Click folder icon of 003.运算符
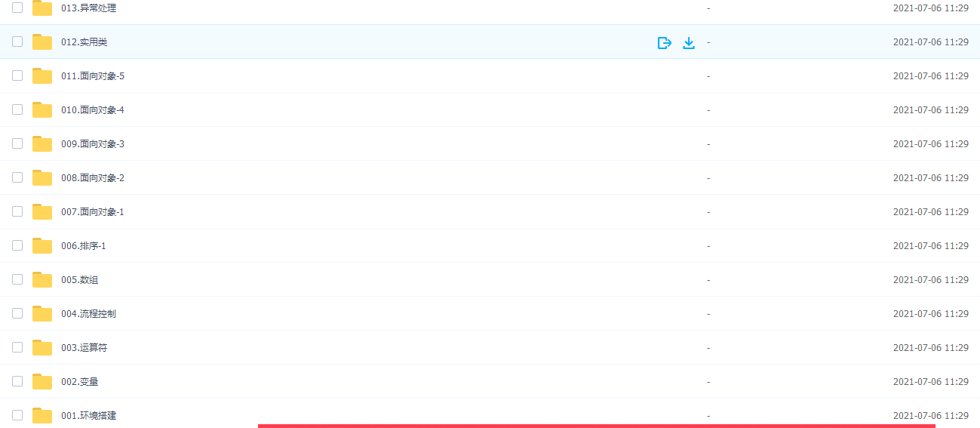Image resolution: width=980 pixels, height=428 pixels. click(x=42, y=348)
